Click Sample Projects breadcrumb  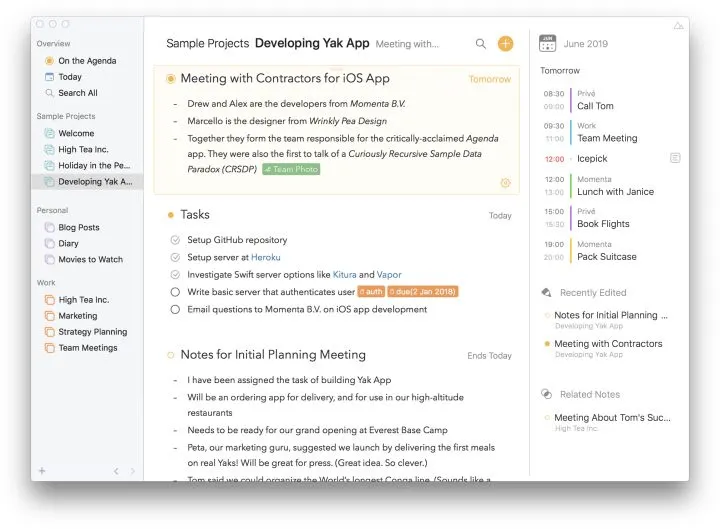pyautogui.click(x=208, y=43)
